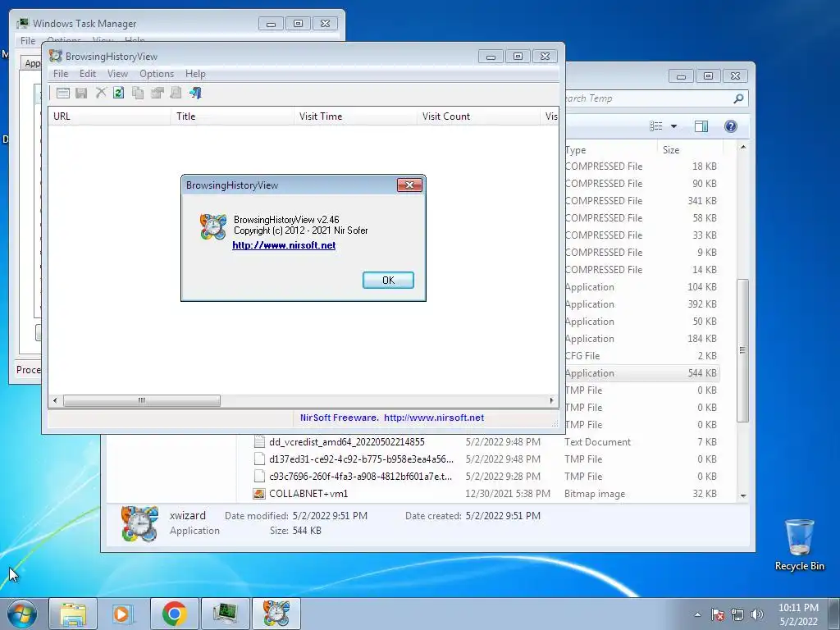Select the d137ed31-ce92 TMP file
840x630 pixels.
coord(486,459)
